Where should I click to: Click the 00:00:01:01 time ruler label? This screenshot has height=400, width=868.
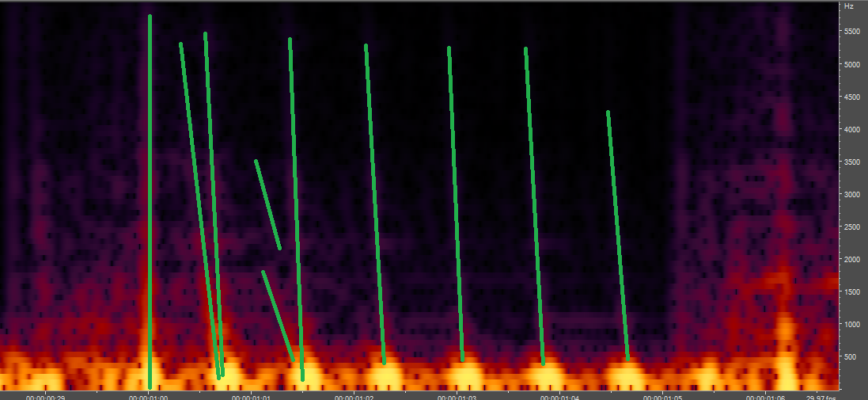tap(252, 397)
